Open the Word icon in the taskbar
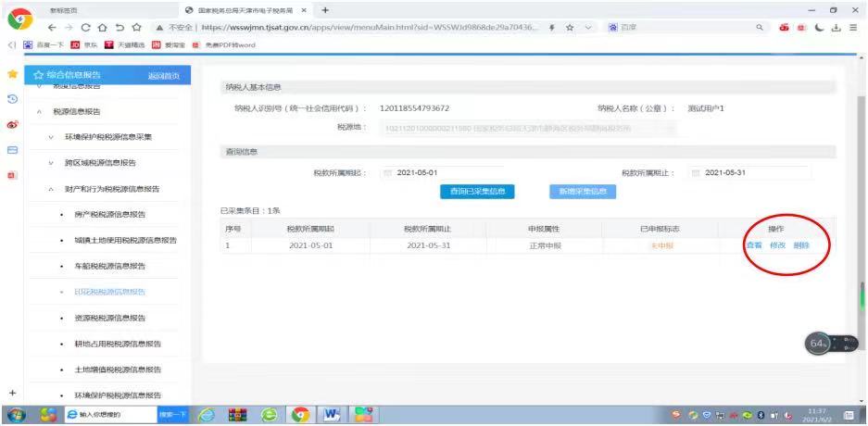The image size is (868, 426). coord(332,414)
